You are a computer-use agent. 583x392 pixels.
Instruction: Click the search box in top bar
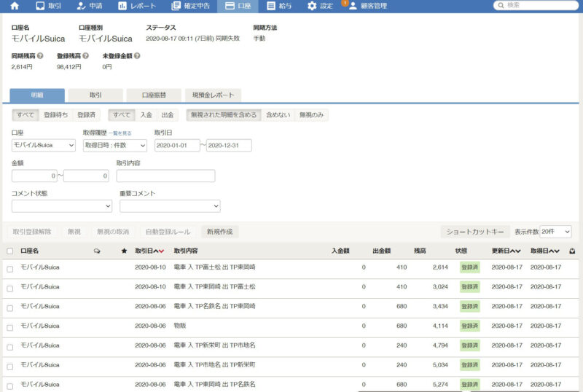point(536,5)
